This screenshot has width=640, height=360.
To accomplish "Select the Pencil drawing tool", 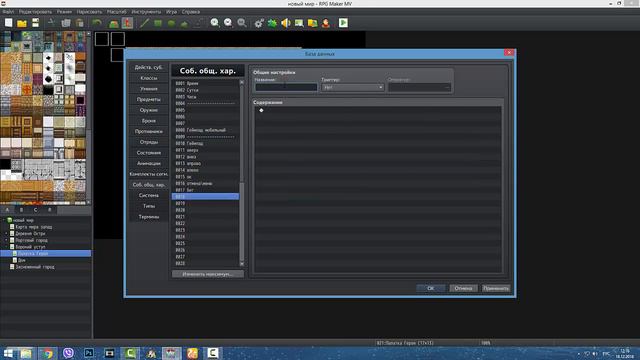I will coord(144,23).
